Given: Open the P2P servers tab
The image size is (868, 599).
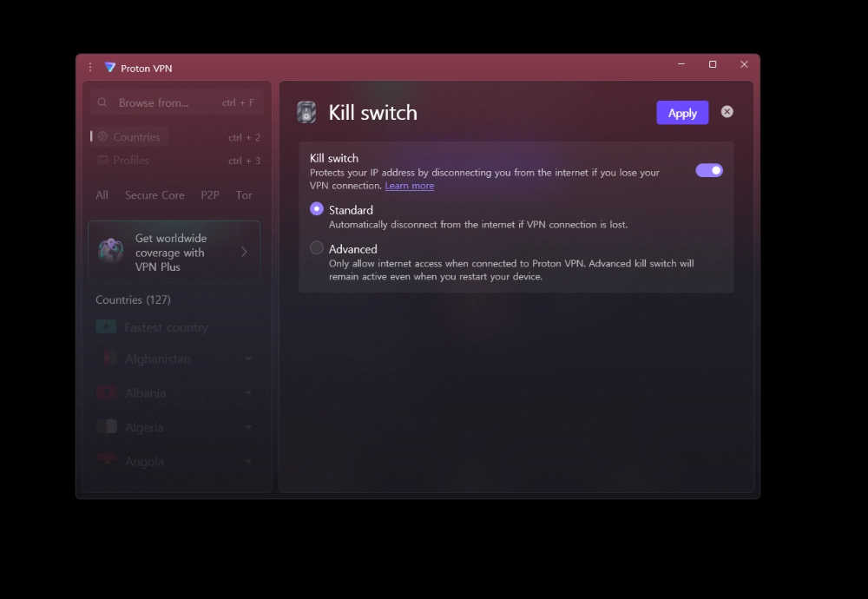Looking at the screenshot, I should [210, 195].
